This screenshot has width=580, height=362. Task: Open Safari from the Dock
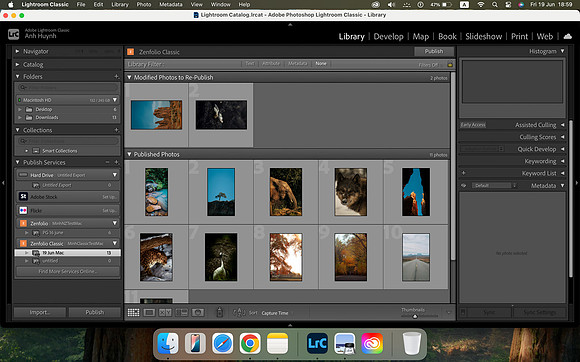222,343
